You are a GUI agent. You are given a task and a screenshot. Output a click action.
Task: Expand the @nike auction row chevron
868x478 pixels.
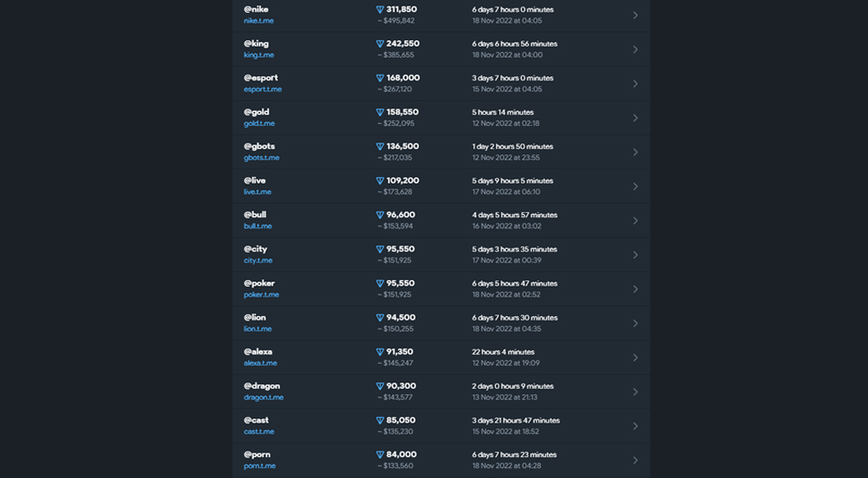tap(635, 15)
